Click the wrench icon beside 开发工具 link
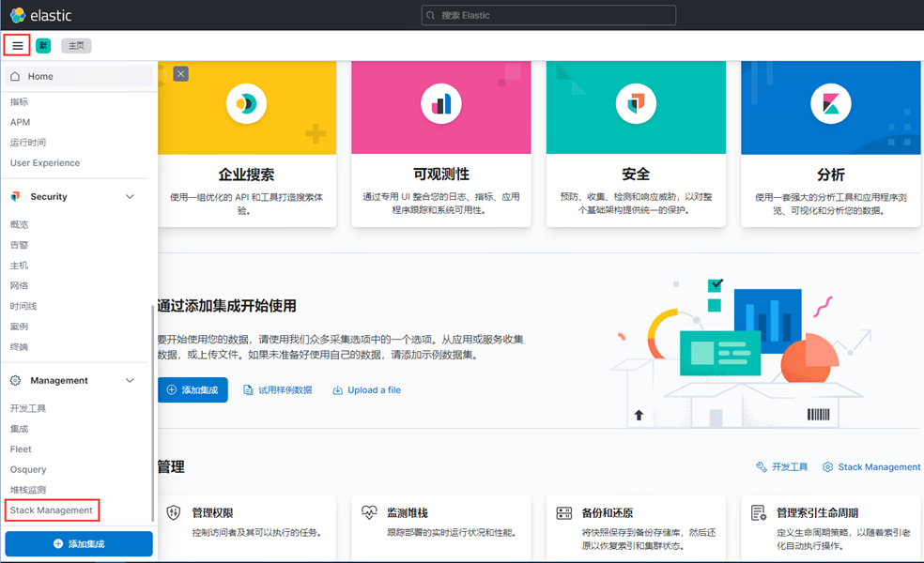The image size is (924, 563). tap(762, 467)
